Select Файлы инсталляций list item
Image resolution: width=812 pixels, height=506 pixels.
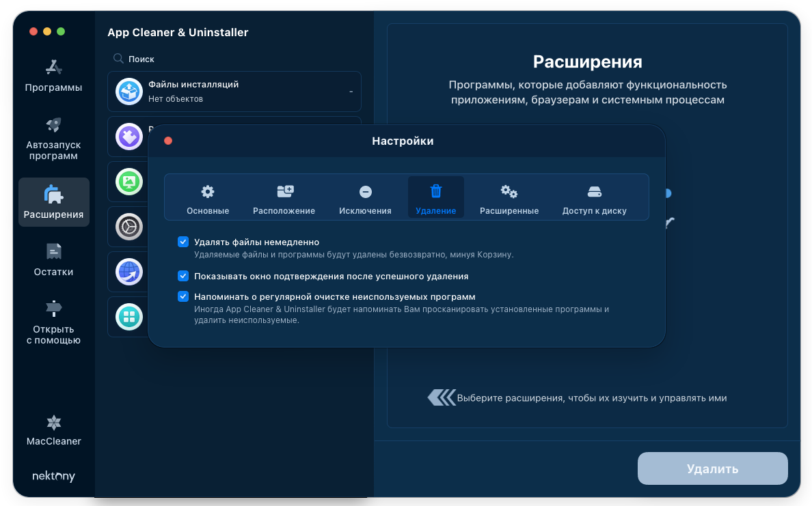pos(234,92)
